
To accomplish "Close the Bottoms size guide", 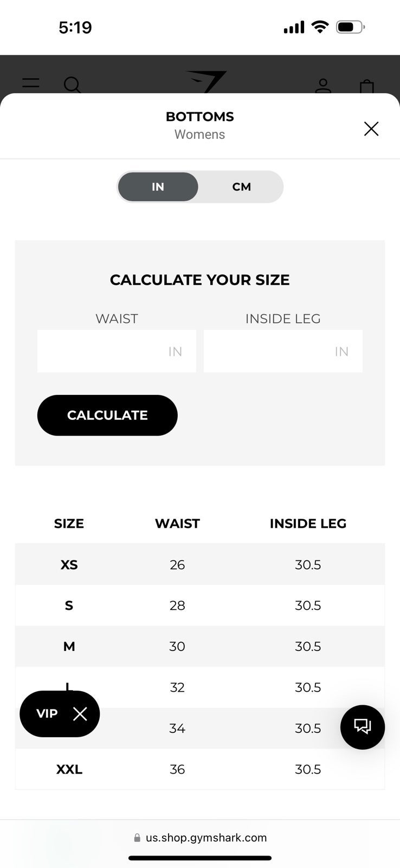I will 371,129.
